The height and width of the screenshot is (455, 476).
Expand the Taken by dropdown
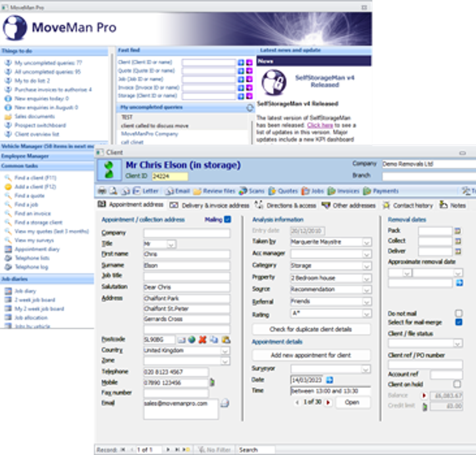(x=367, y=242)
